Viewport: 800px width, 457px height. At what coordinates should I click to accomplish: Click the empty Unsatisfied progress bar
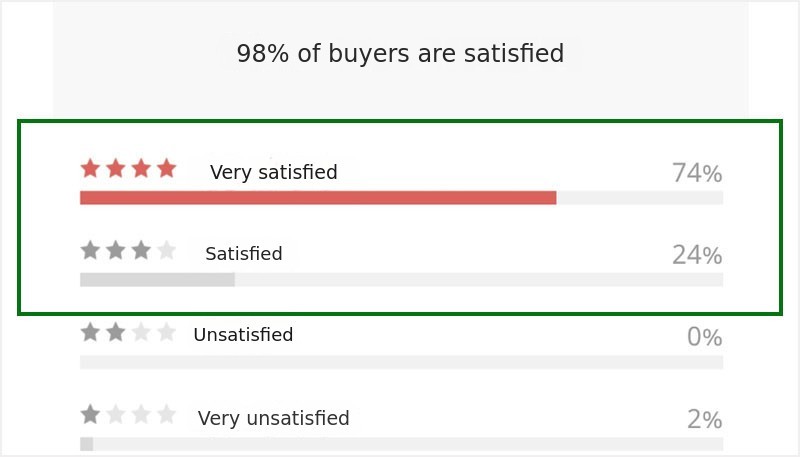402,362
